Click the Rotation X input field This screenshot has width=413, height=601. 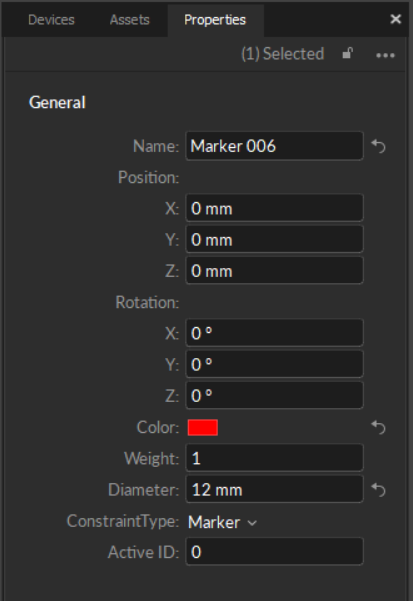click(x=274, y=333)
